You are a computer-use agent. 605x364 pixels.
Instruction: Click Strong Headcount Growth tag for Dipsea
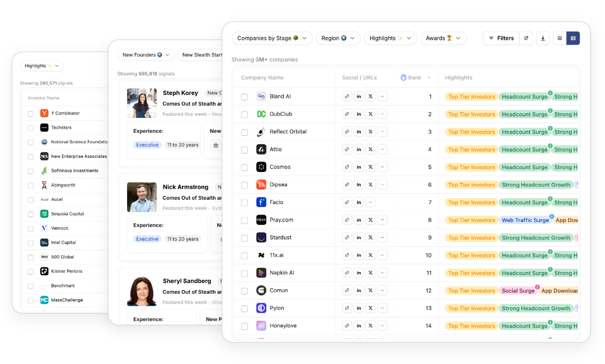click(536, 185)
